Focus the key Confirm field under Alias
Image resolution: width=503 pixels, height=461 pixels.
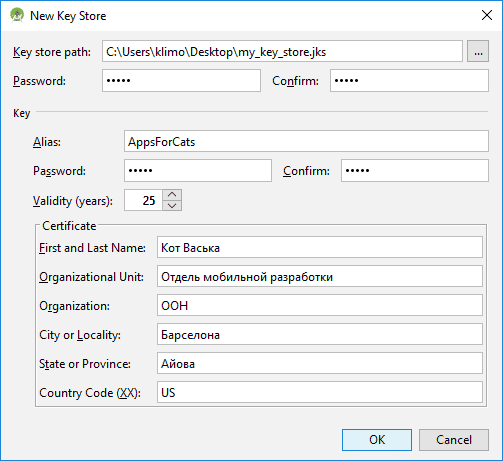click(x=415, y=170)
